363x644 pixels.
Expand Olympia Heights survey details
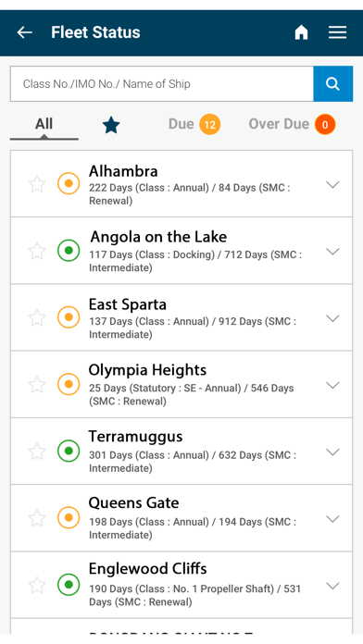332,385
